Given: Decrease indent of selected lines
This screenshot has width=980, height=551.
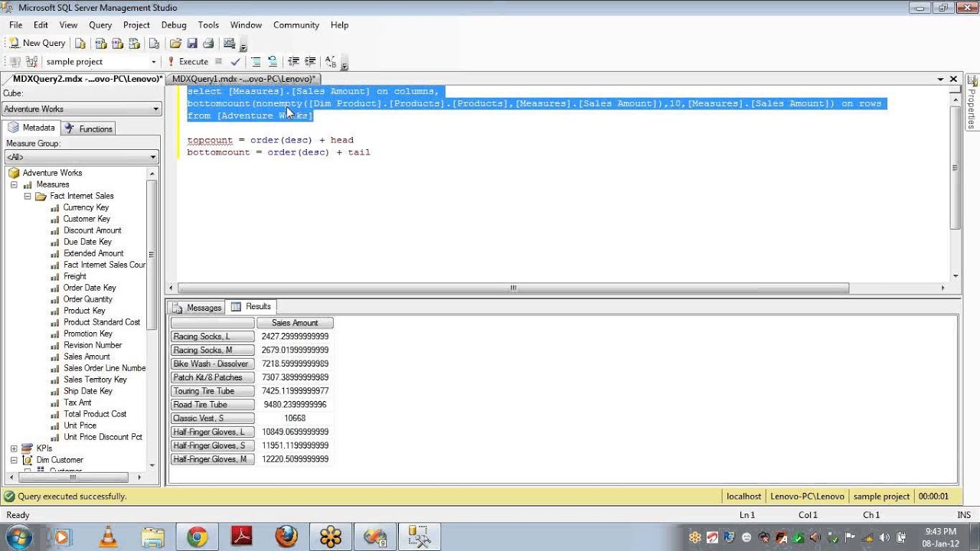Looking at the screenshot, I should (x=293, y=62).
